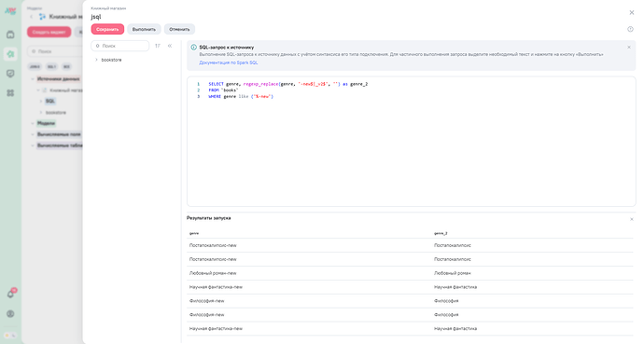
Task: Open the help icon below the dialog close button
Action: pos(630,29)
